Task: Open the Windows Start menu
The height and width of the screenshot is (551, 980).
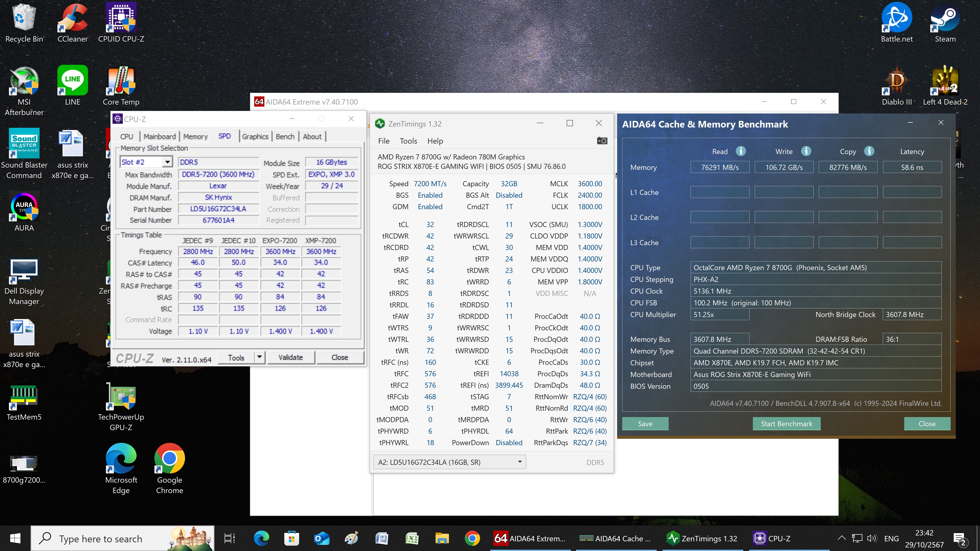Action: (15, 539)
